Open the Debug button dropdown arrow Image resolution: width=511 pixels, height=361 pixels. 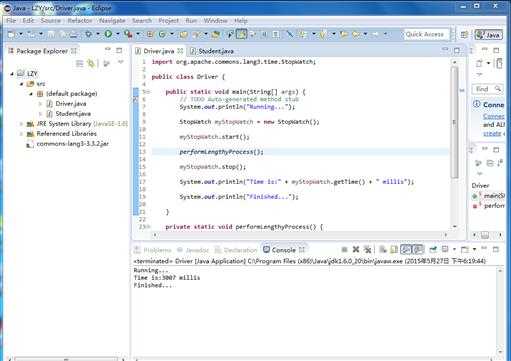pyautogui.click(x=98, y=34)
